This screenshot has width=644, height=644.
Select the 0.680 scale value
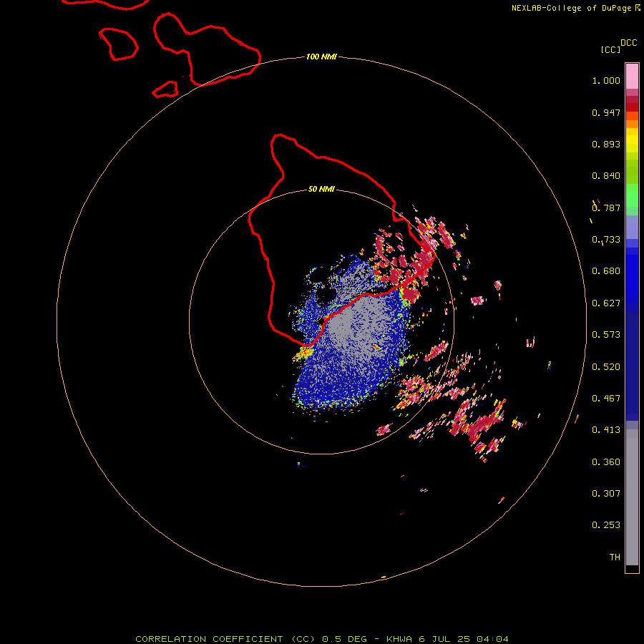pos(606,271)
